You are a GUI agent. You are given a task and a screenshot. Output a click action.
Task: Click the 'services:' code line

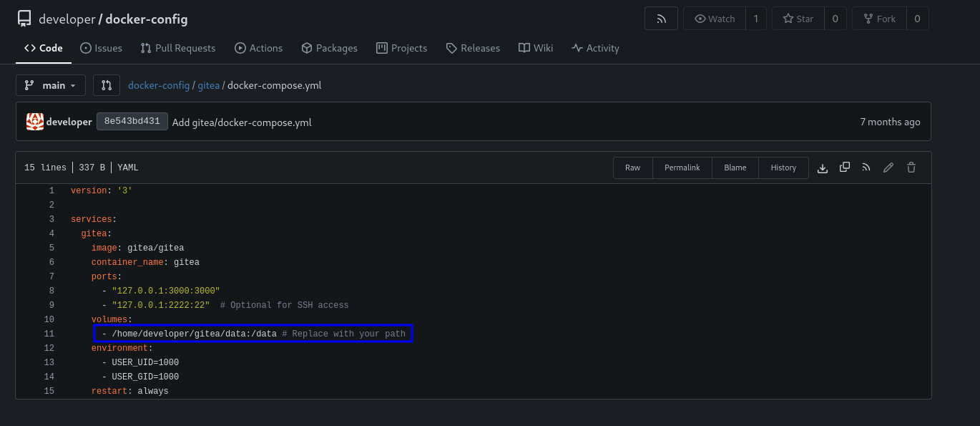[94, 219]
